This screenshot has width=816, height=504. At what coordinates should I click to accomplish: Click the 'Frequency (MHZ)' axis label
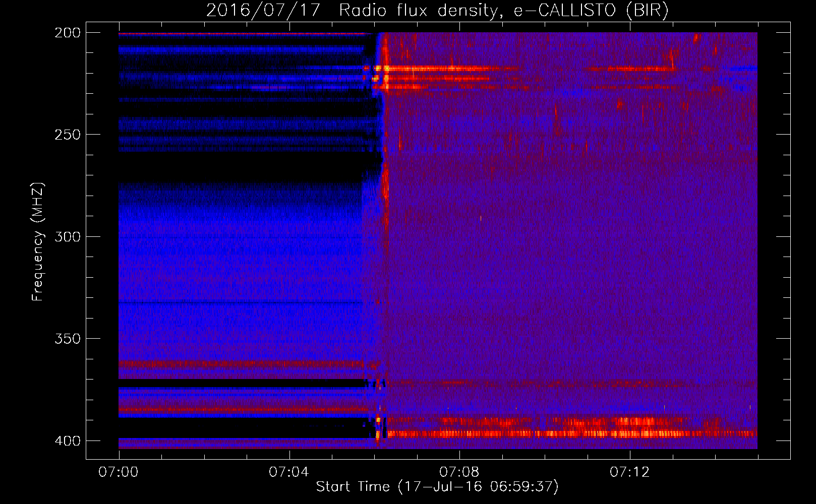pyautogui.click(x=38, y=242)
